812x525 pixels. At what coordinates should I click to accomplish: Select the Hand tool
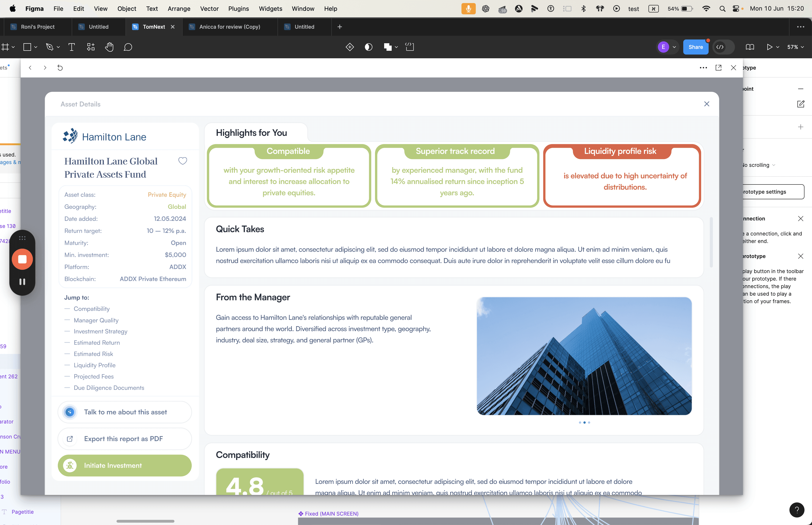pos(109,47)
